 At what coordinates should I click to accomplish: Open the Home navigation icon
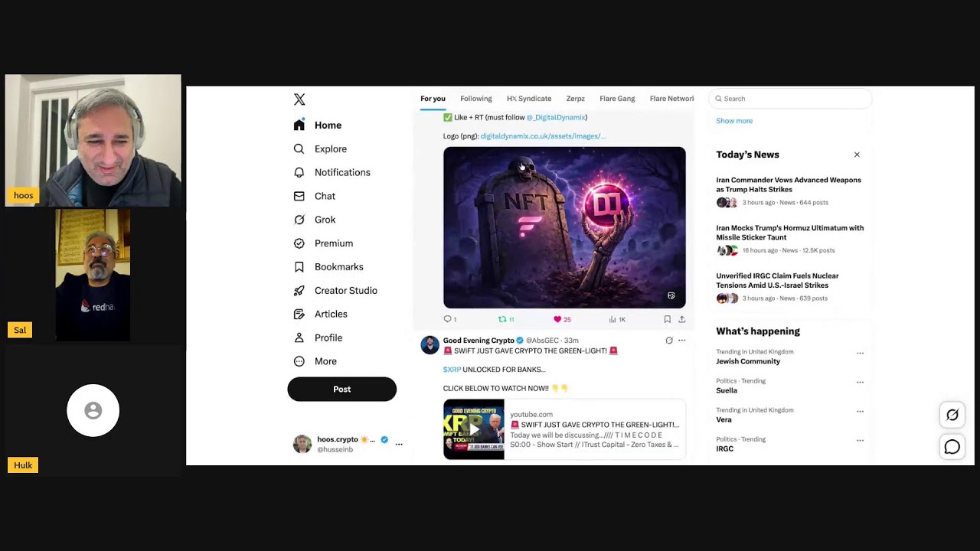coord(299,125)
